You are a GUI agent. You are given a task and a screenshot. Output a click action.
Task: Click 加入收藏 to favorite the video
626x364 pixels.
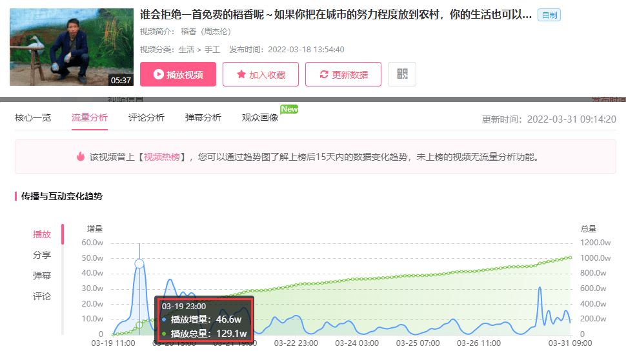click(x=261, y=74)
